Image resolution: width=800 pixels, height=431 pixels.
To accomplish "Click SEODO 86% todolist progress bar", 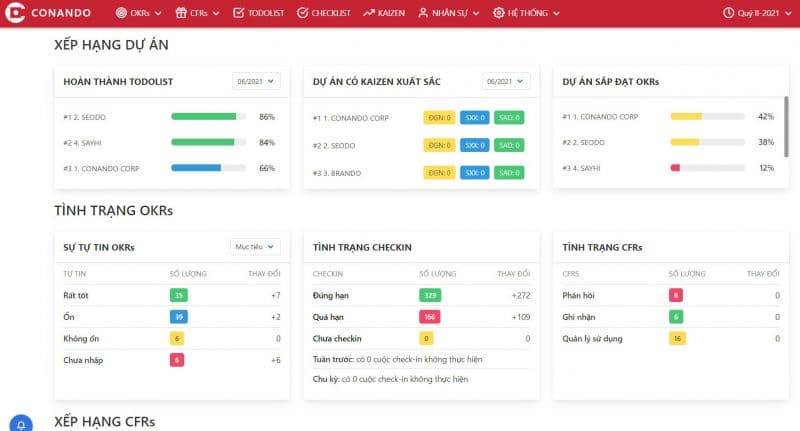I will point(209,117).
